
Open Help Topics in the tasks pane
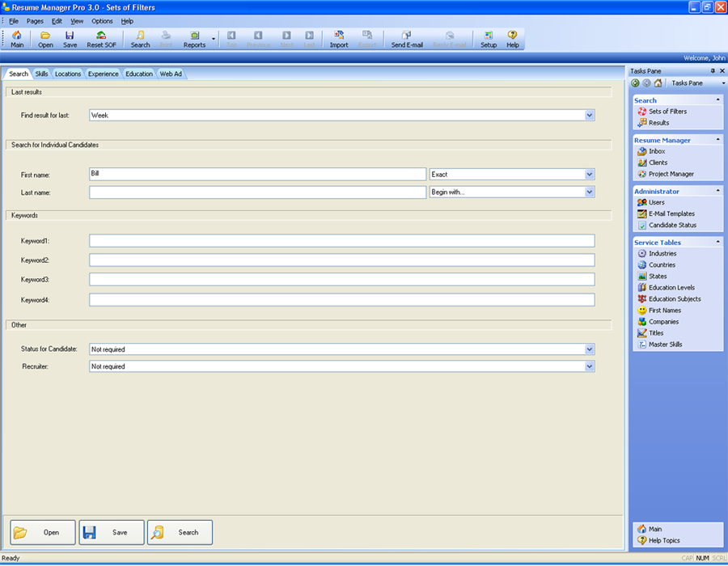tap(658, 540)
